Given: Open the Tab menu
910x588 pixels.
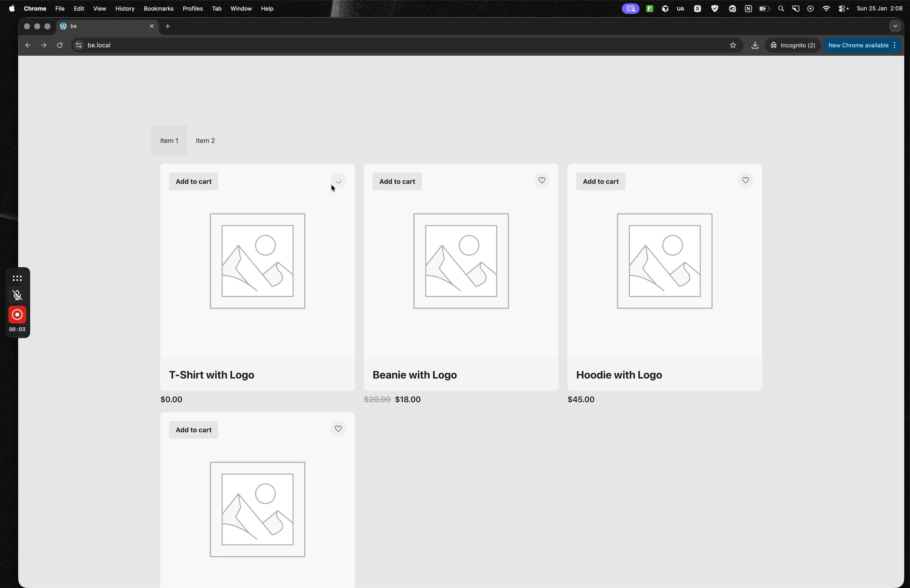Looking at the screenshot, I should click(x=216, y=8).
